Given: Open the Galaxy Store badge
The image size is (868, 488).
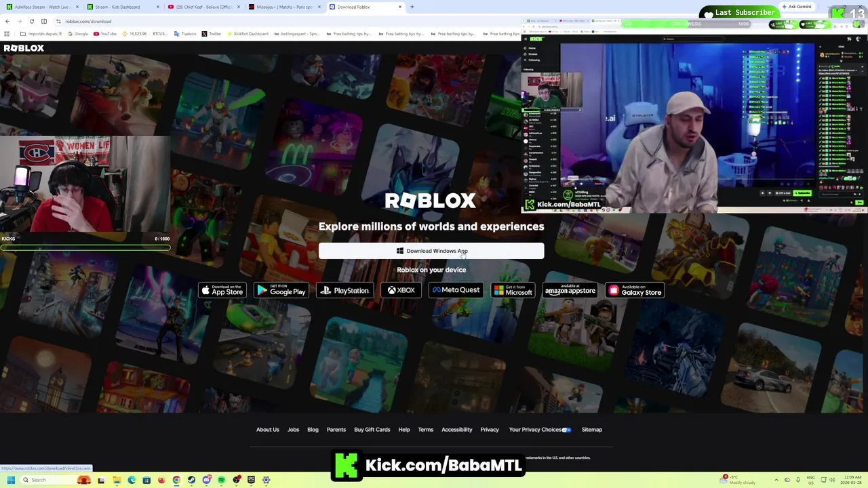Looking at the screenshot, I should click(635, 291).
